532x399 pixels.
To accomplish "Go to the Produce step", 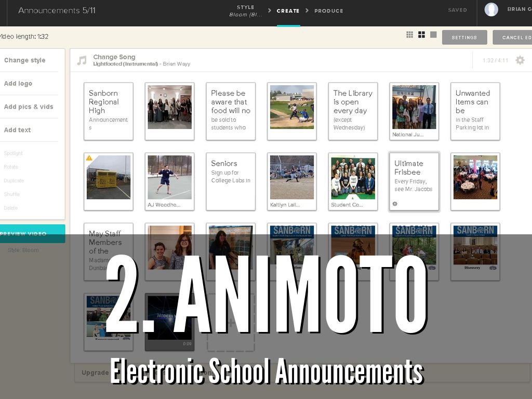I will [x=328, y=11].
